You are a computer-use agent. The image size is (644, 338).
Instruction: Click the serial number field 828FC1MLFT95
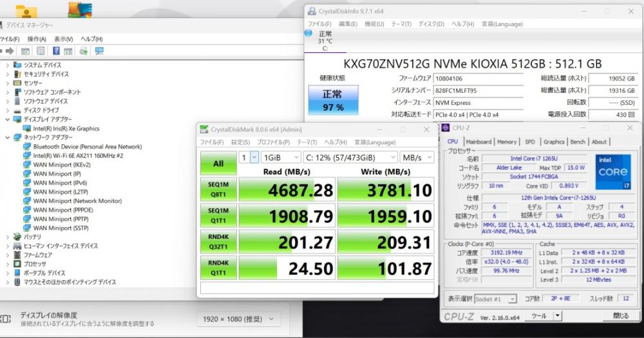tap(478, 90)
